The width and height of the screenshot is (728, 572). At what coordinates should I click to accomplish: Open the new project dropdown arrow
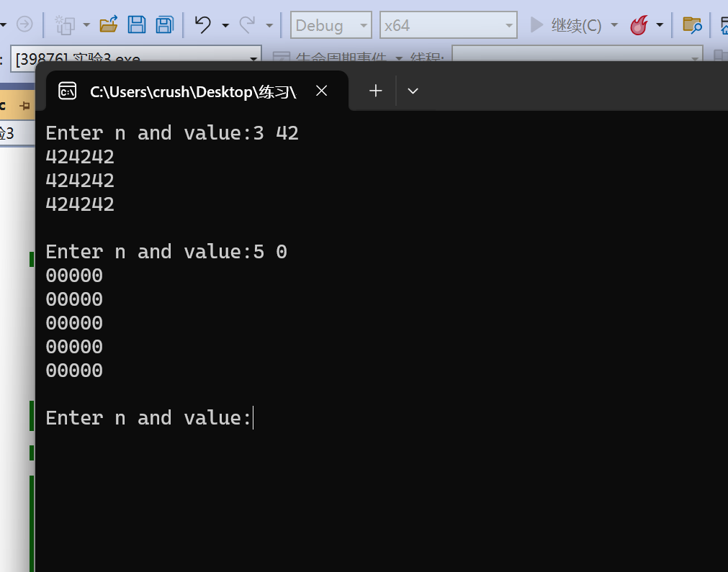point(86,24)
